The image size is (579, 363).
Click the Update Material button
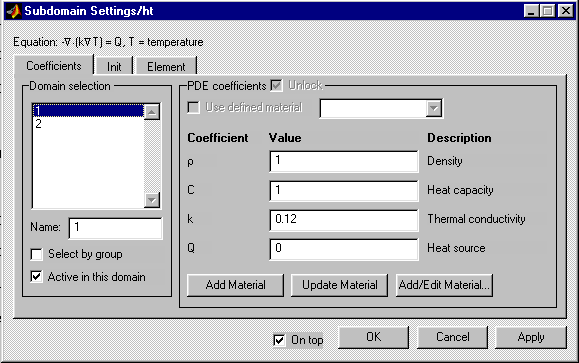pos(340,285)
